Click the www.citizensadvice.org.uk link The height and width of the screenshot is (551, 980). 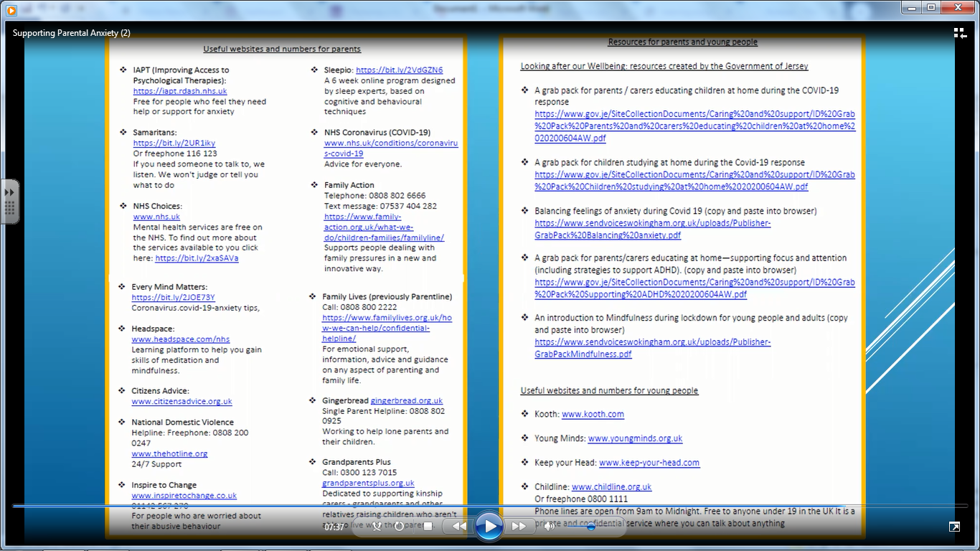pos(182,402)
